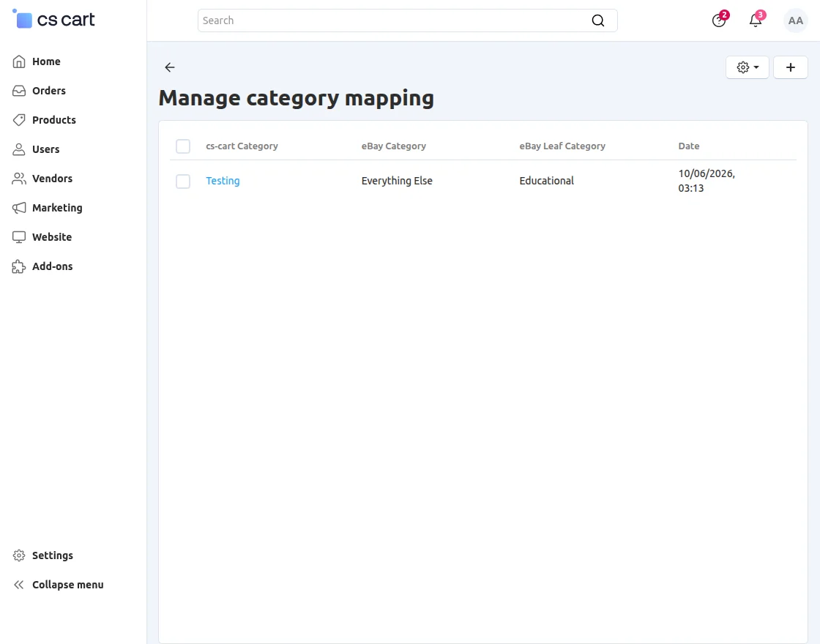Tick the select-all checkbox in table header
This screenshot has width=820, height=644.
183,146
